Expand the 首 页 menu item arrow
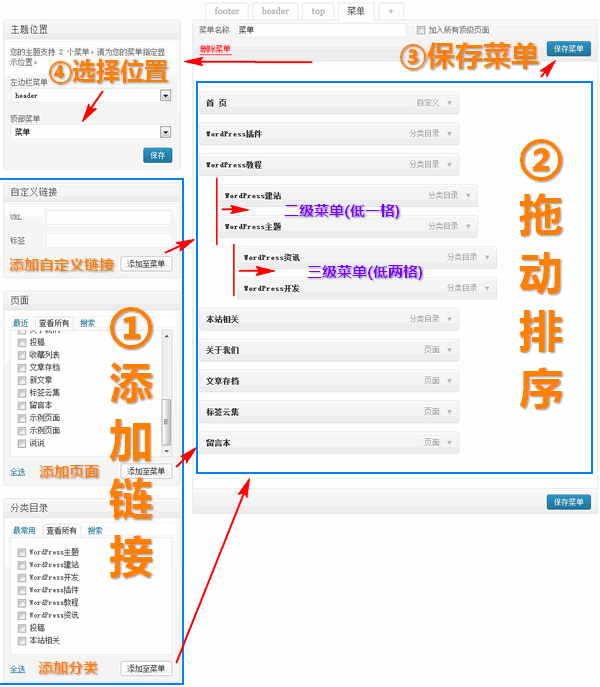The image size is (600, 687). [x=449, y=103]
